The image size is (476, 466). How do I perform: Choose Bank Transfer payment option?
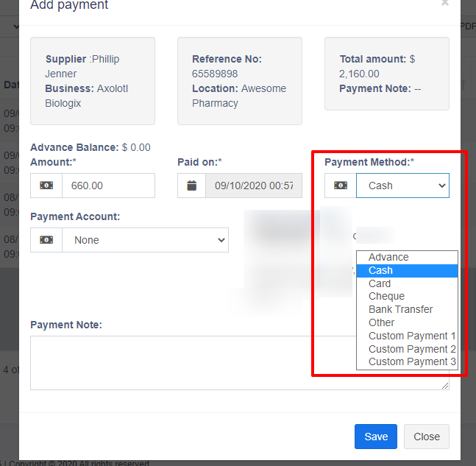point(400,309)
